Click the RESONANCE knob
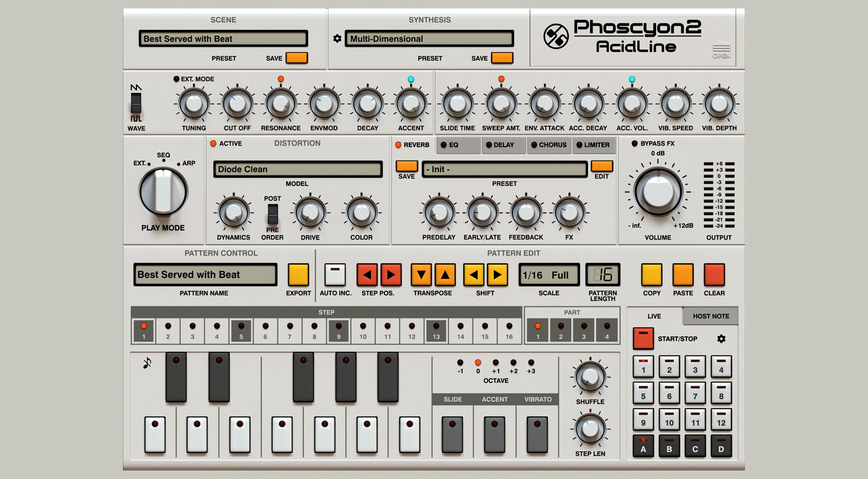The width and height of the screenshot is (868, 479). pos(281,104)
